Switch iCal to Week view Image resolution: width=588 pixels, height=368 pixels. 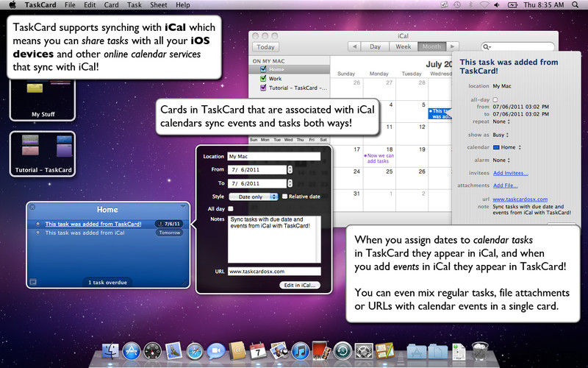403,46
